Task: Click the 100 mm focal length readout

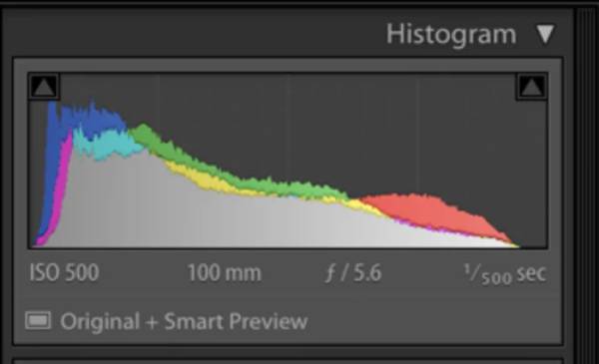Action: point(225,273)
